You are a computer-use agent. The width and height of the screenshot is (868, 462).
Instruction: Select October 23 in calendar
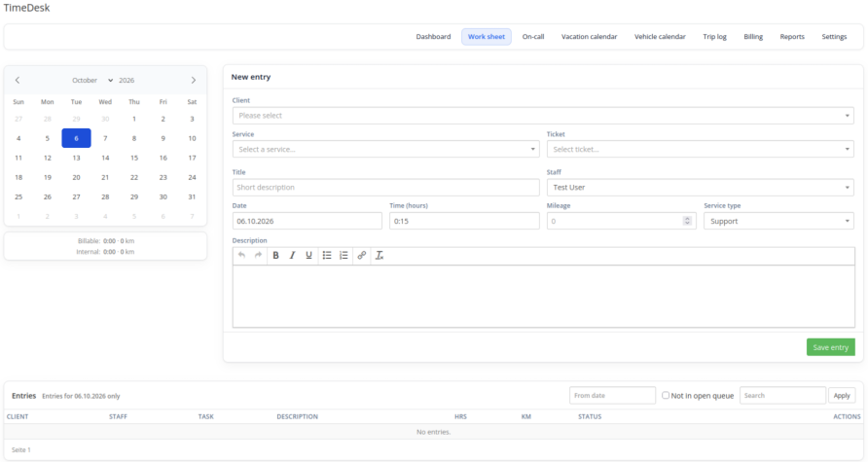pyautogui.click(x=163, y=178)
